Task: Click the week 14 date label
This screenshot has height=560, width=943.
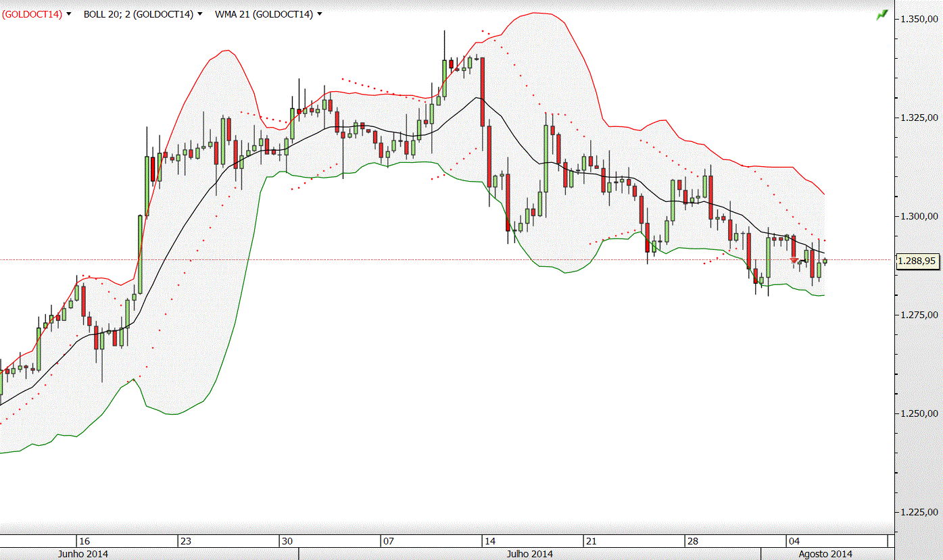Action: (490, 542)
